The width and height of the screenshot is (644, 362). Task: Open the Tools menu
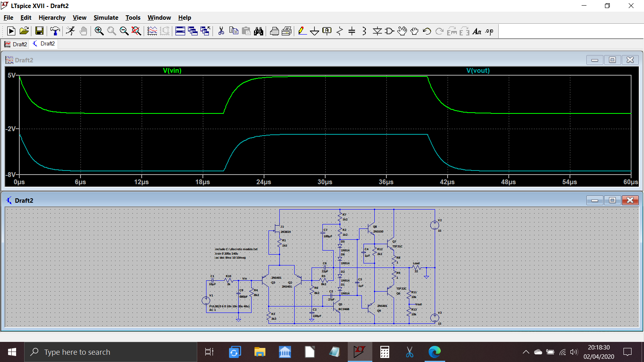[133, 18]
